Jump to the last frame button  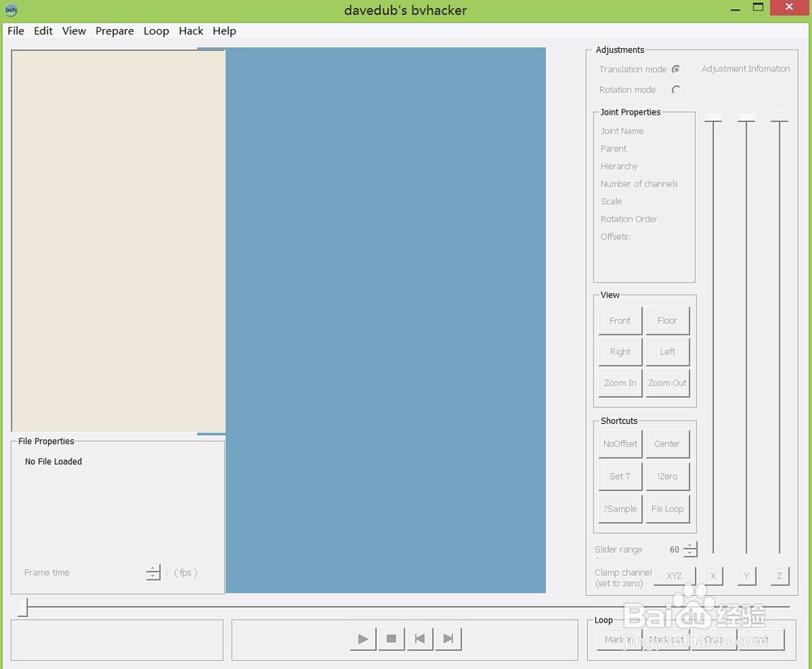[x=448, y=639]
